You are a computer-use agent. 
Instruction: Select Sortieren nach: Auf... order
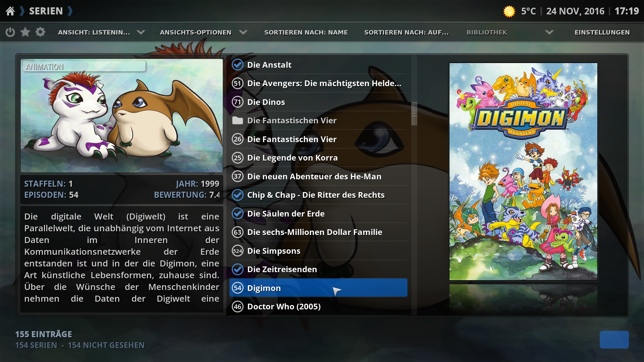pyautogui.click(x=407, y=33)
